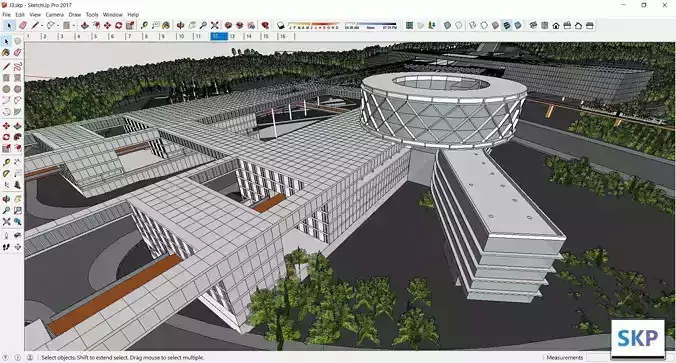
Task: Click Make Component in the Large Tool Set
Action: (x=17, y=41)
